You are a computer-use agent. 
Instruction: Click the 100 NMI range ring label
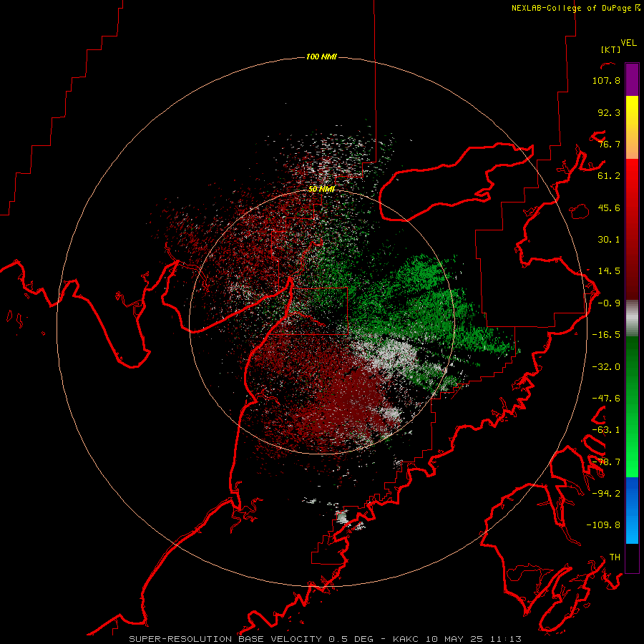point(321,57)
